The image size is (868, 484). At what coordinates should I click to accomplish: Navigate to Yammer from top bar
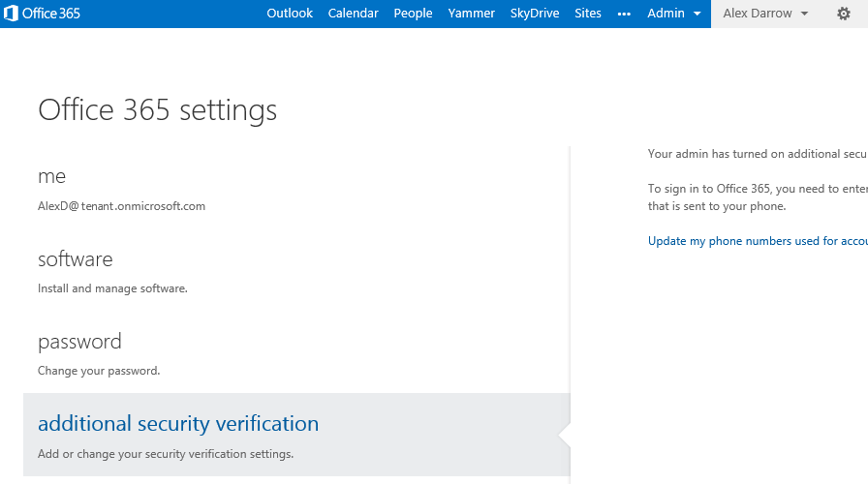pyautogui.click(x=471, y=14)
